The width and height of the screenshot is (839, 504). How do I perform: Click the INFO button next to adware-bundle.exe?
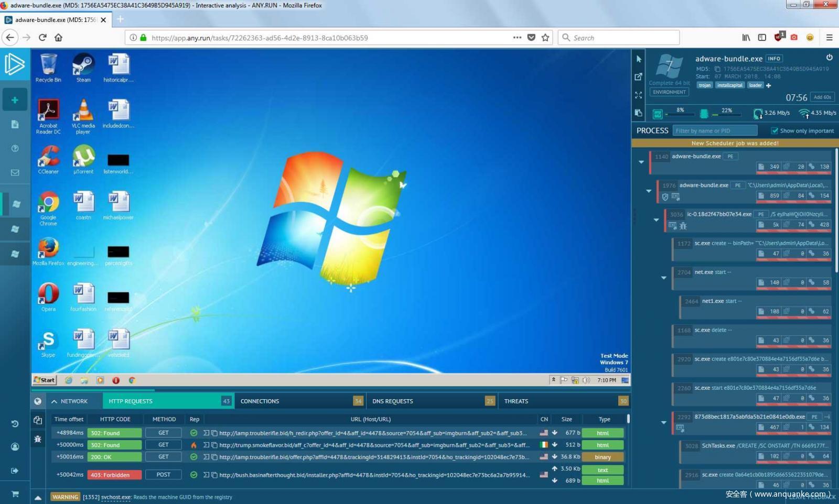773,59
